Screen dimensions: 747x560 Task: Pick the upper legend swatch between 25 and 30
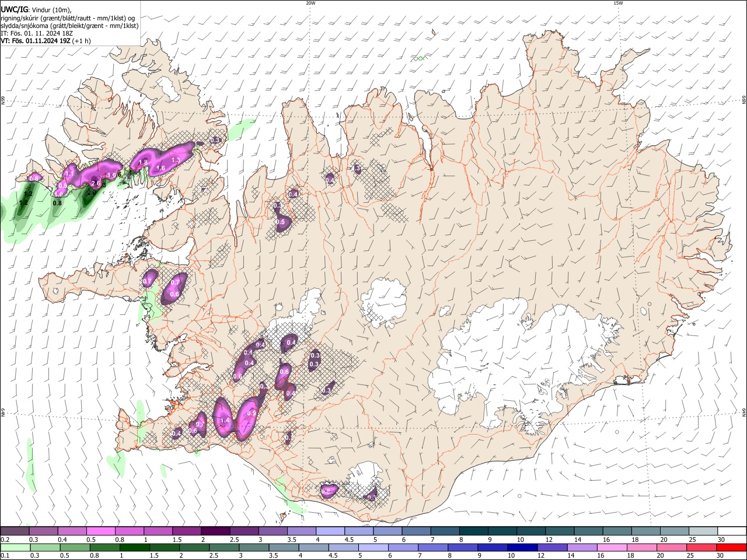(703, 531)
